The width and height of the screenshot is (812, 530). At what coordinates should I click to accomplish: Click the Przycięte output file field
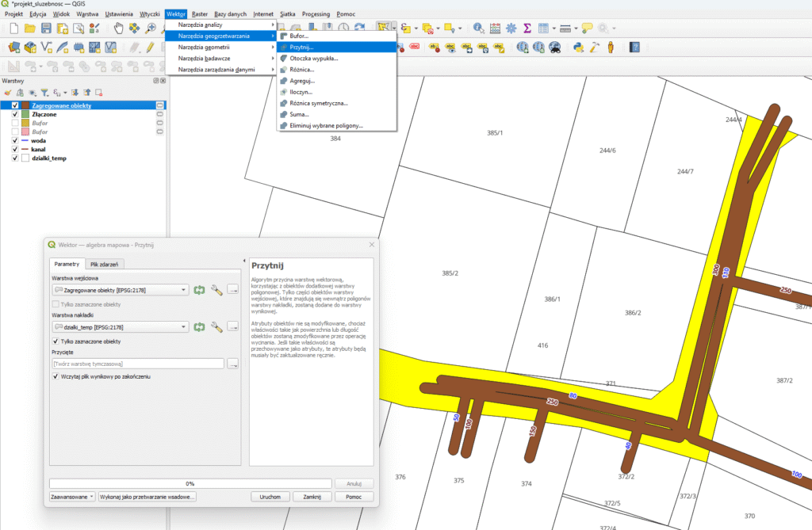tap(138, 364)
